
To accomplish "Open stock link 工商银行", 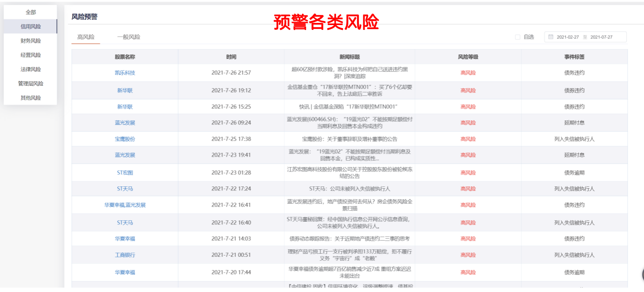I will tap(125, 255).
